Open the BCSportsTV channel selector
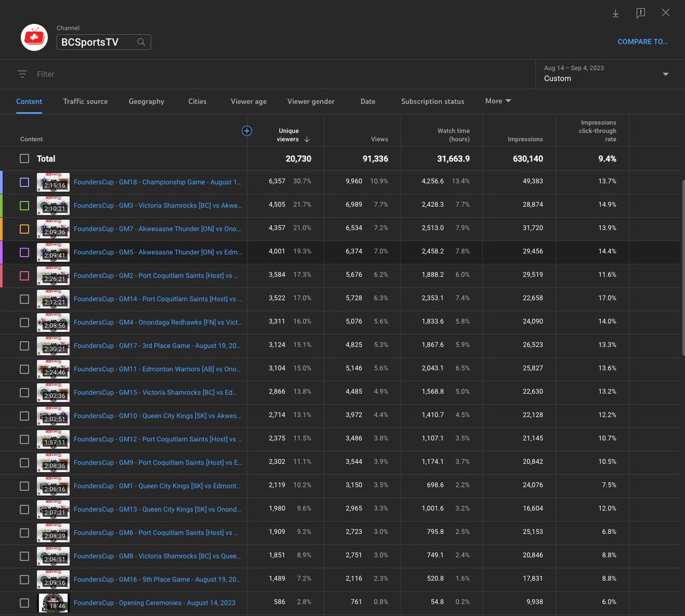 coord(104,42)
